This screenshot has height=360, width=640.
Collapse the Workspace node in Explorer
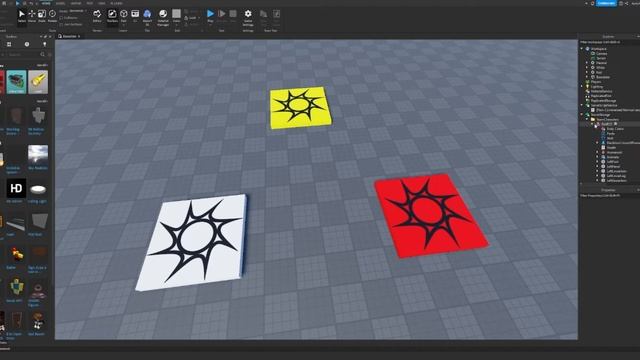(x=582, y=49)
